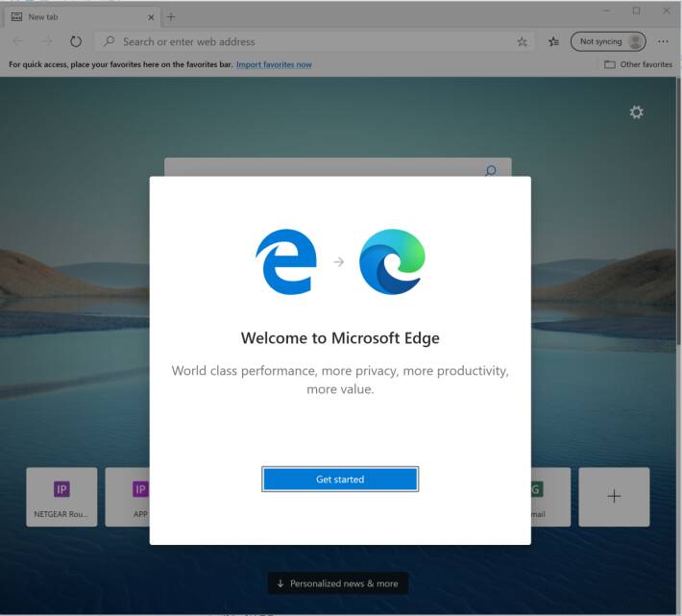
Task: Add page to favorites star icon
Action: coord(522,41)
